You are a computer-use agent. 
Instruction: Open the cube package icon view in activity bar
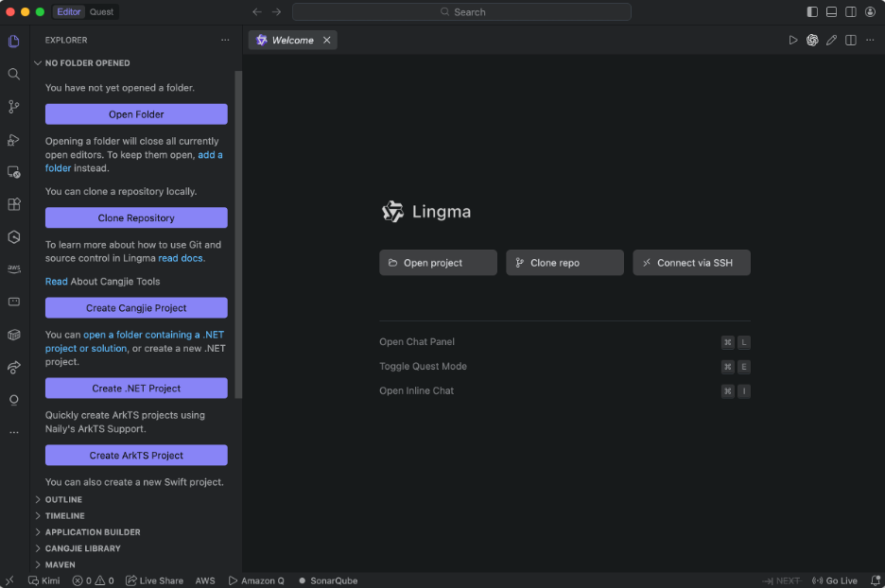click(x=14, y=335)
